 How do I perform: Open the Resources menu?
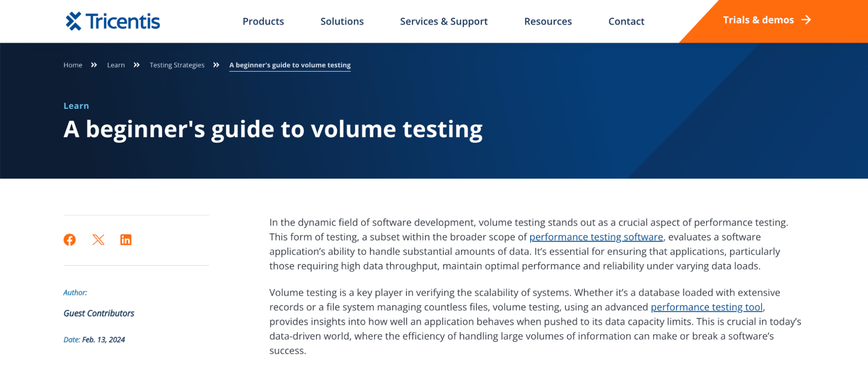(x=548, y=21)
